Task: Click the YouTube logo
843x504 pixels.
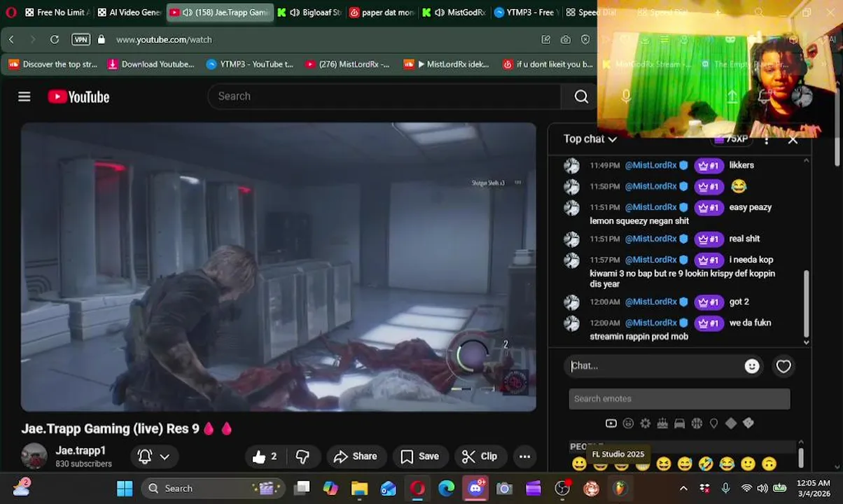Action: [78, 97]
